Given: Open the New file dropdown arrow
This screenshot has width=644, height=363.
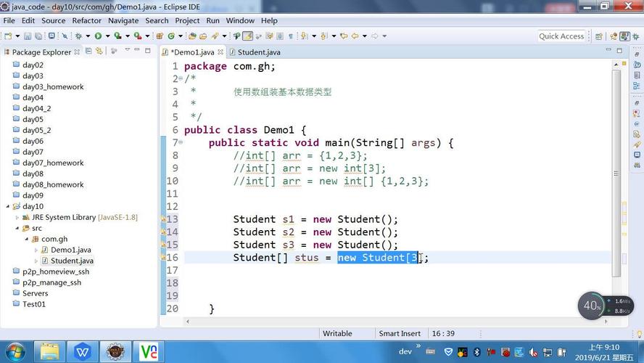Looking at the screenshot, I should pos(17,36).
